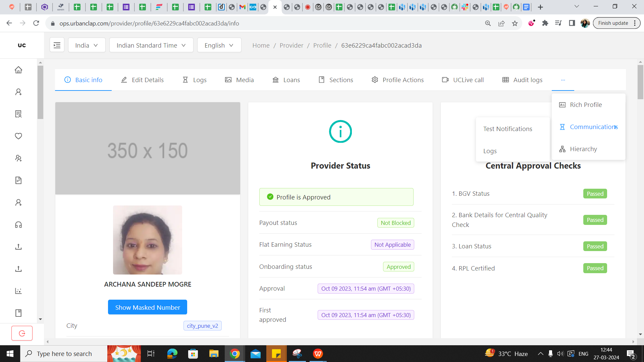Select Test Notifications submenu item
Viewport: 644px width, 362px height.
(x=507, y=129)
